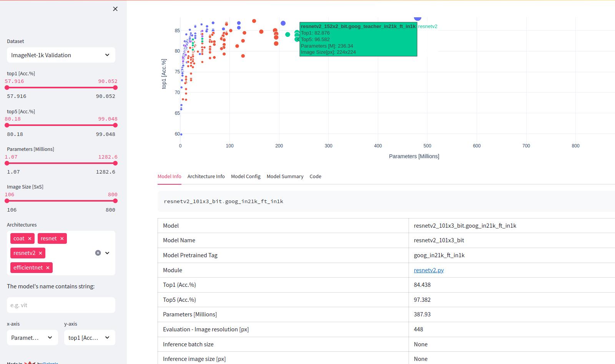Open the Dataset dropdown
Viewport: 615px width, 364px height.
pos(61,55)
